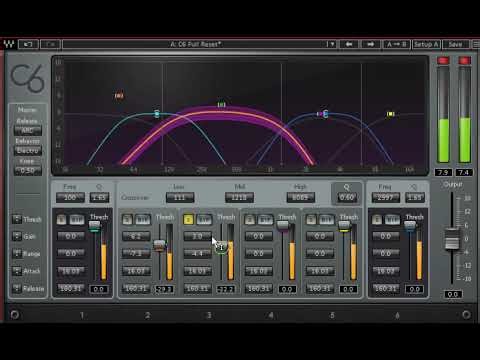Click the Knee 0.50 value
The width and height of the screenshot is (480, 360).
pyautogui.click(x=28, y=171)
